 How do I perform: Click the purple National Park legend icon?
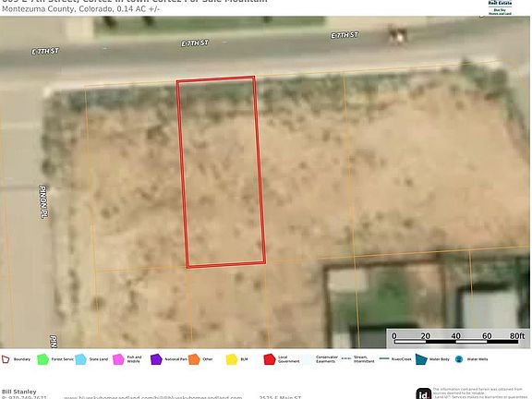[156, 359]
